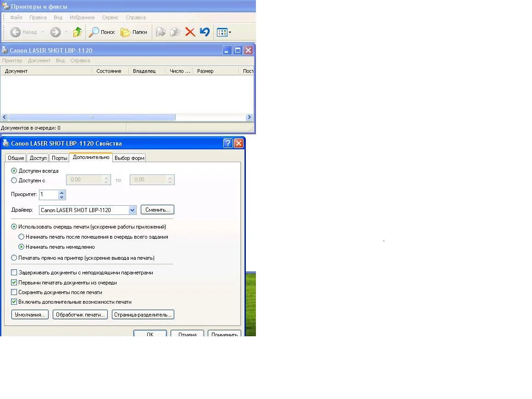Click printer icon in the Canon queue window title bar
532x399 pixels.
[x=5, y=50]
